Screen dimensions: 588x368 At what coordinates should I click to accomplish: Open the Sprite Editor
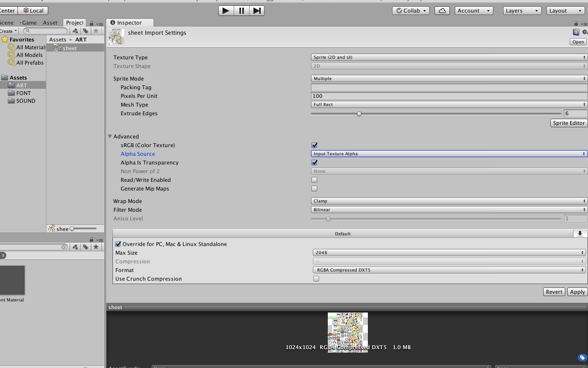coord(569,123)
